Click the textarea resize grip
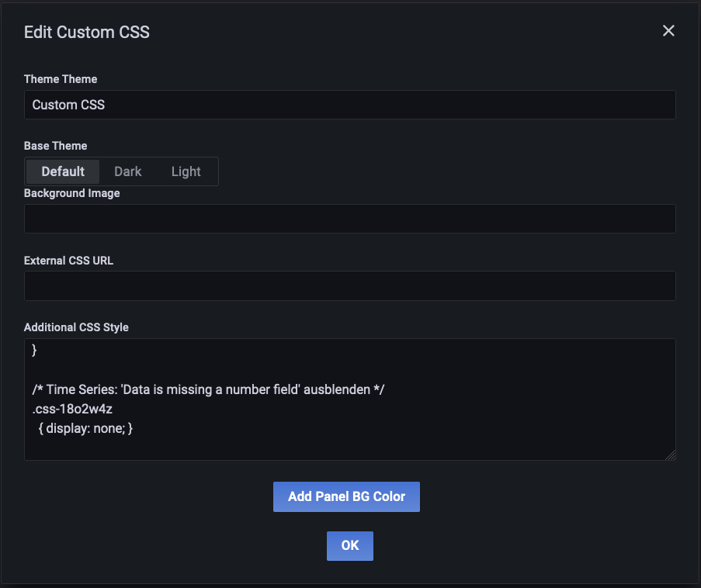 (x=671, y=456)
